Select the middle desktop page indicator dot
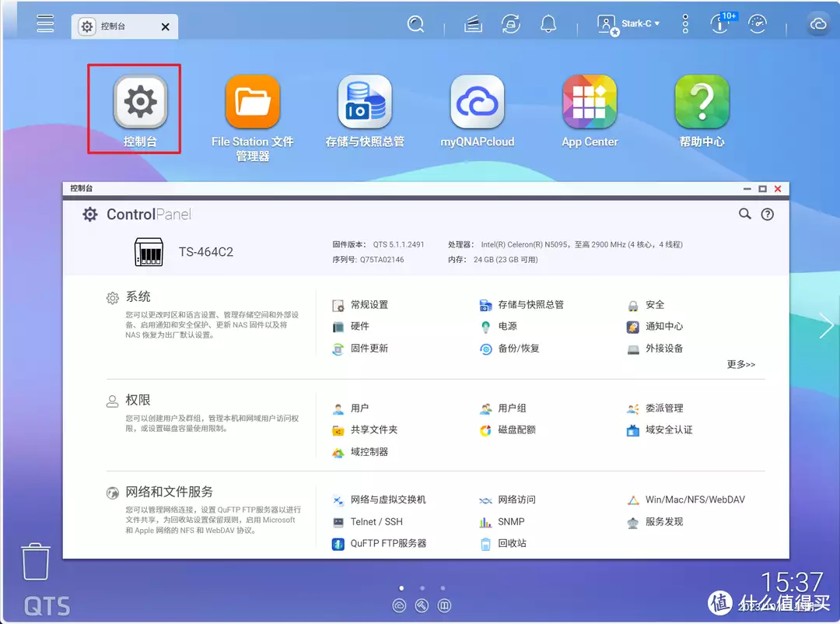 [422, 588]
